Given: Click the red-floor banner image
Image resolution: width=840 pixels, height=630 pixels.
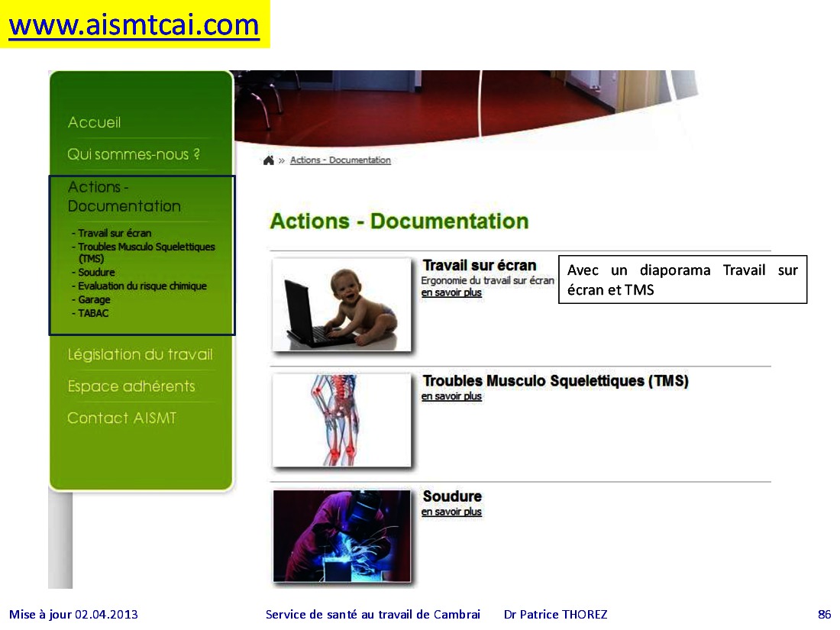Looking at the screenshot, I should pyautogui.click(x=465, y=107).
